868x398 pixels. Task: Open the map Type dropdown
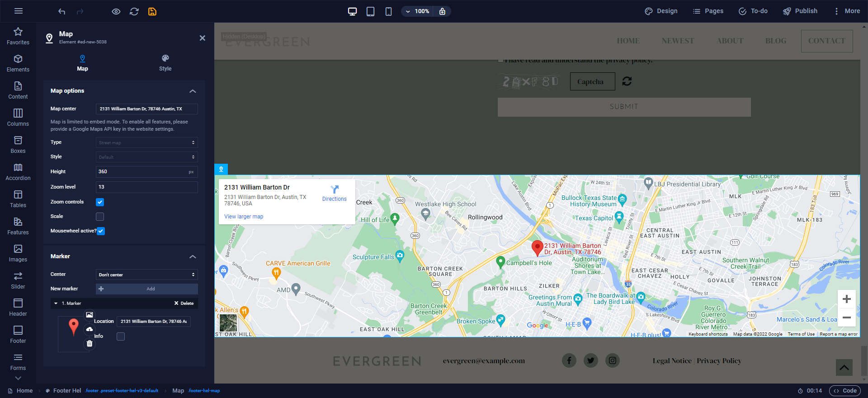point(146,142)
